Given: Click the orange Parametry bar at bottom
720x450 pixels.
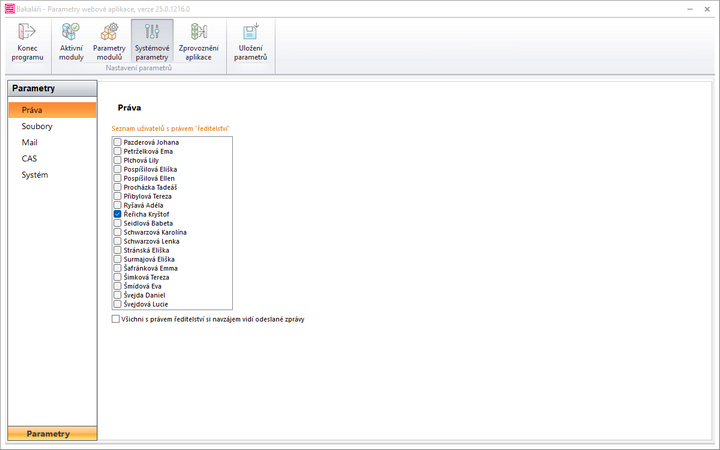Looking at the screenshot, I should coord(52,434).
